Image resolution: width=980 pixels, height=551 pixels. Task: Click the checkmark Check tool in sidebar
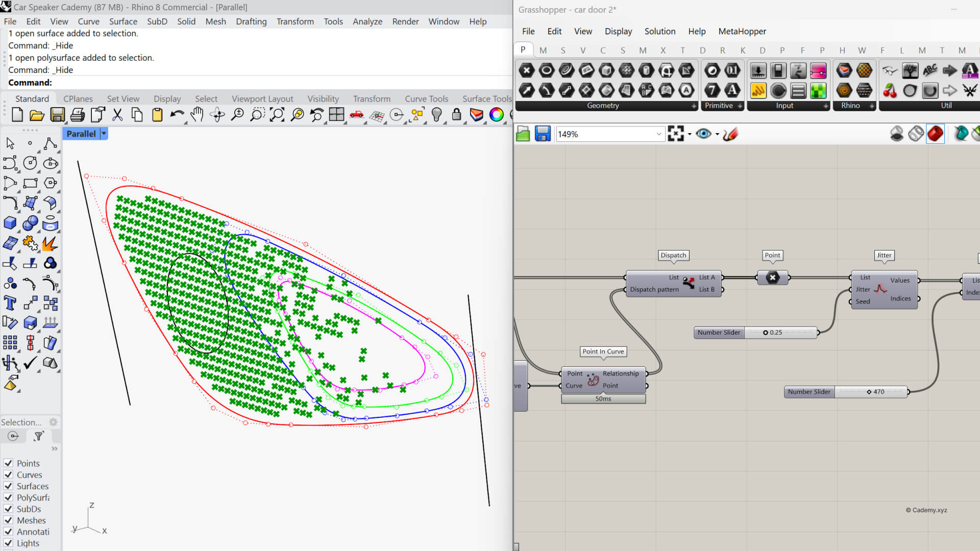coord(30,363)
